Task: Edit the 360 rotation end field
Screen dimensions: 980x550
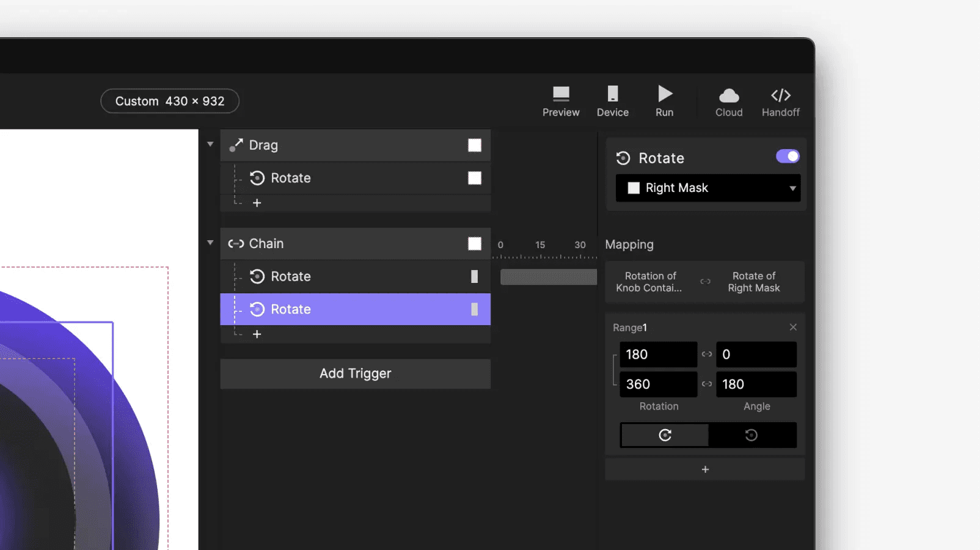Action: (x=658, y=384)
